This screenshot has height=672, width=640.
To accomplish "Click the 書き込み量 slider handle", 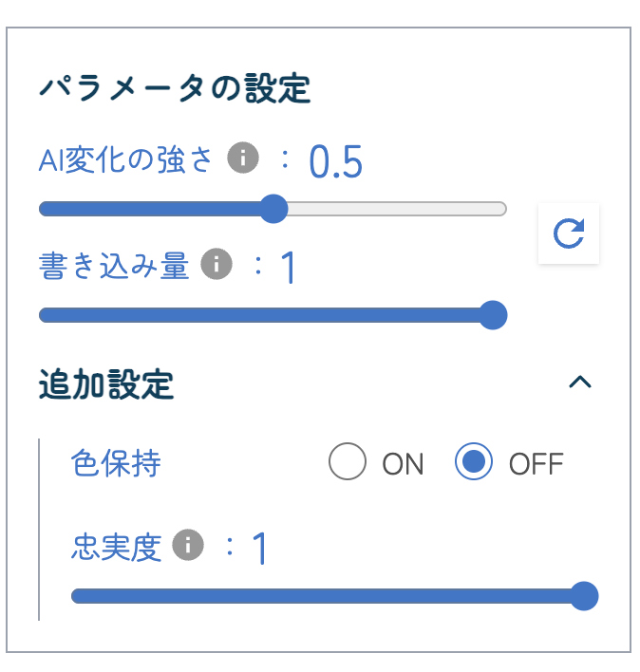I will coord(493,315).
